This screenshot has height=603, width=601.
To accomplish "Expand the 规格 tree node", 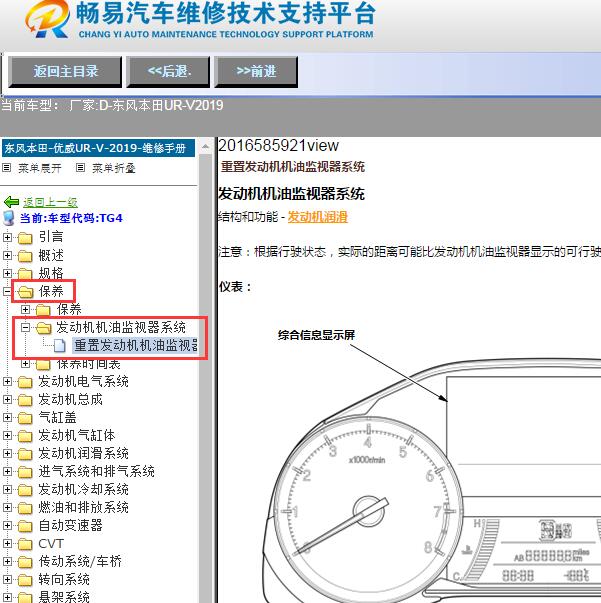I will click(x=7, y=273).
